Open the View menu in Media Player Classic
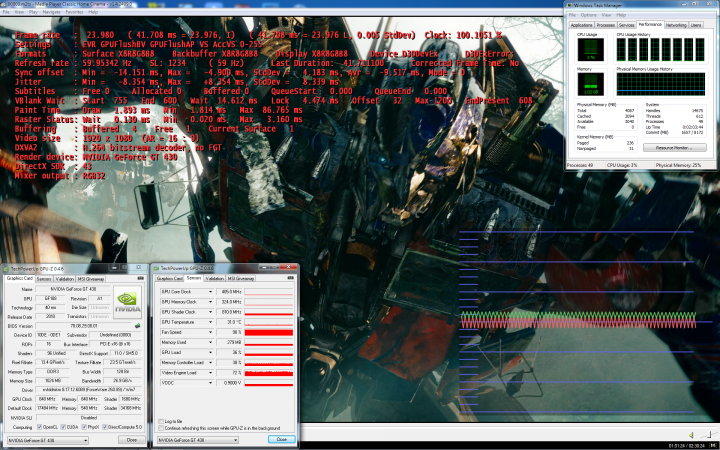The width and height of the screenshot is (720, 450). pyautogui.click(x=19, y=12)
